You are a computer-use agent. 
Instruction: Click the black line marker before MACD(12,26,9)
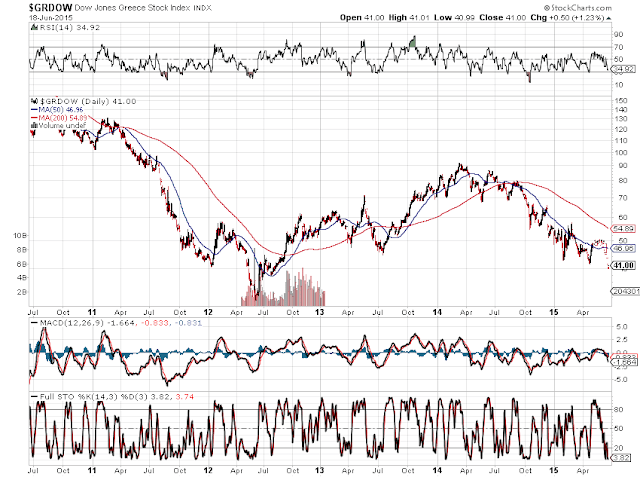(x=35, y=323)
